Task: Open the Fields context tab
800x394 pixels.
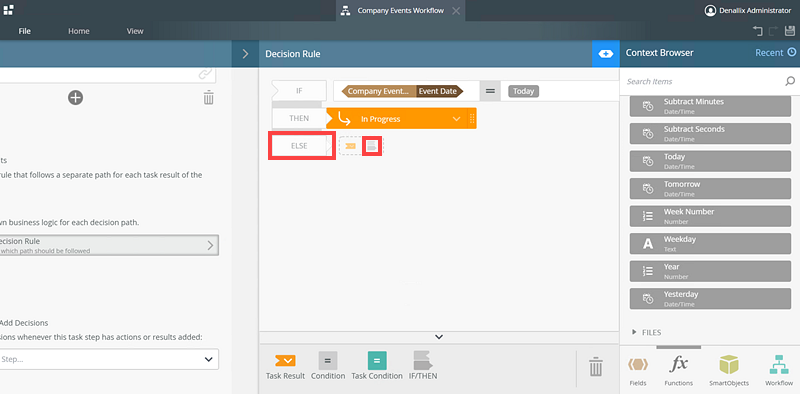Action: [x=638, y=371]
